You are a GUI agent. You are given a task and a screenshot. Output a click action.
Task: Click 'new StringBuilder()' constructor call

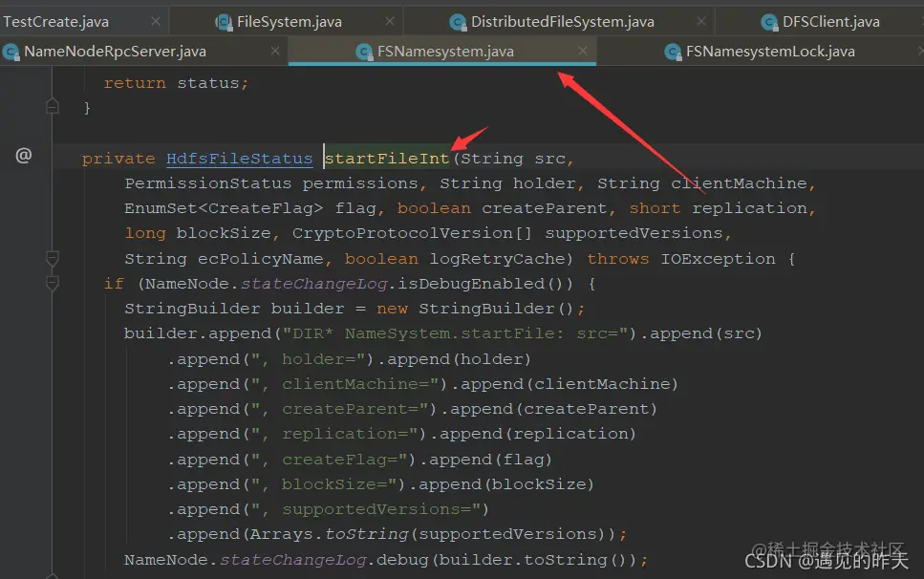[475, 309]
